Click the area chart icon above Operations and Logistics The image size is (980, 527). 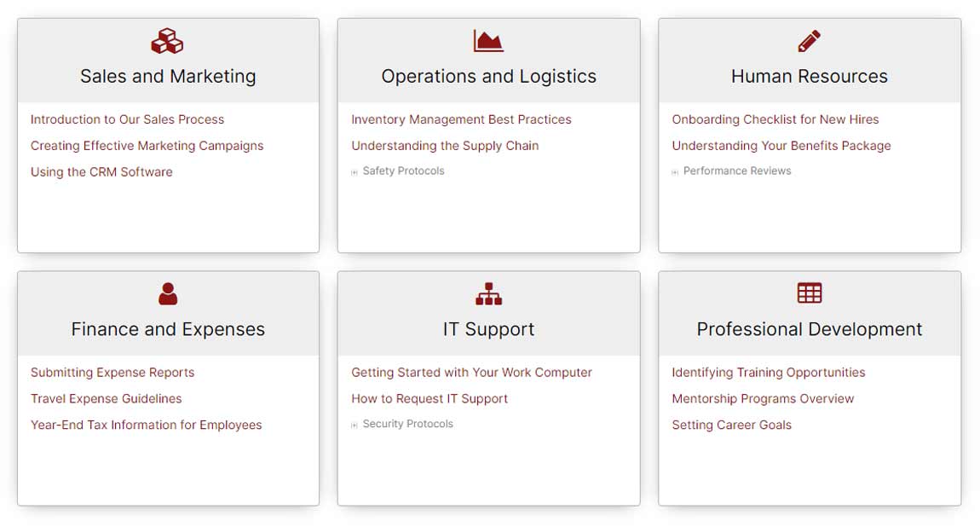tap(488, 41)
